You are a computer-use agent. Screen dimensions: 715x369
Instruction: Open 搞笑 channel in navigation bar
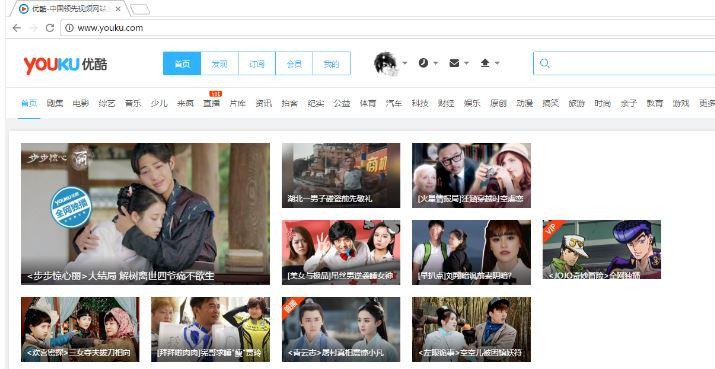(x=550, y=104)
